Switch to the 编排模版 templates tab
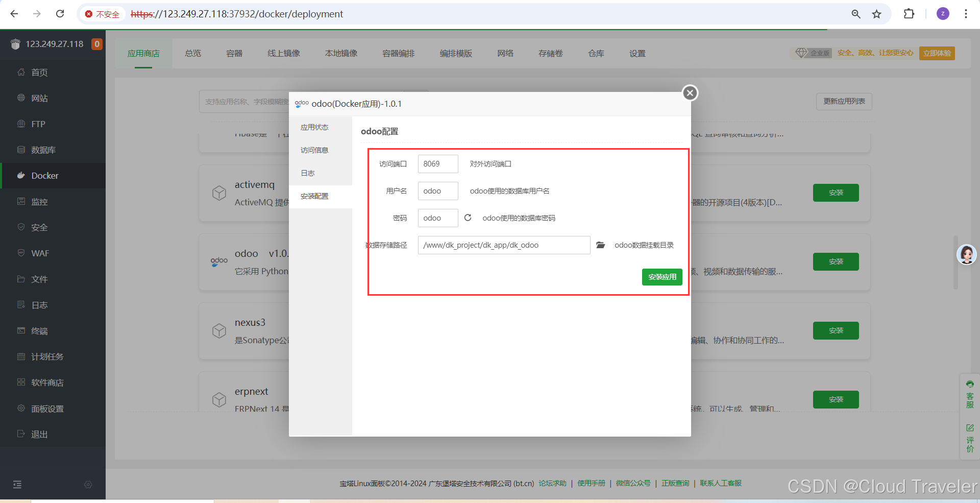This screenshot has width=980, height=503. pyautogui.click(x=456, y=53)
